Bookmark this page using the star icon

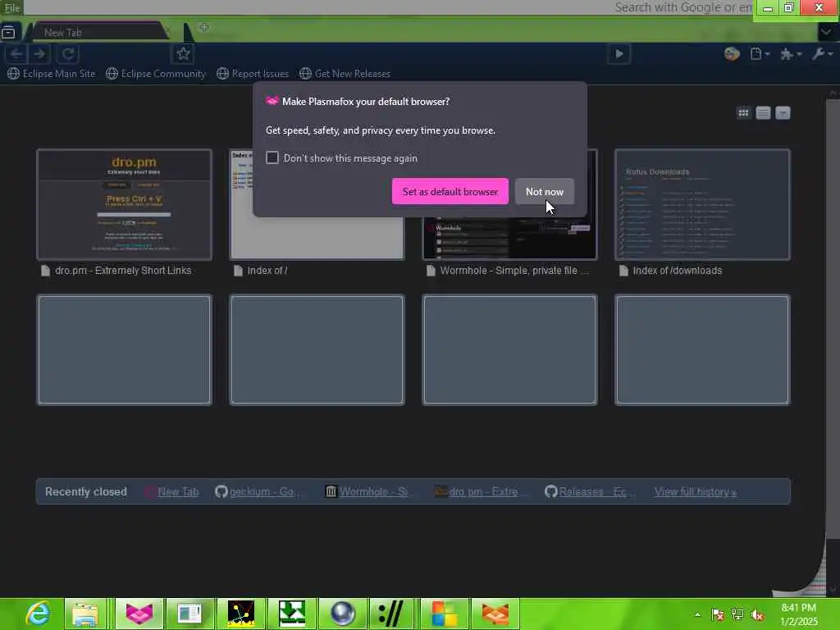pyautogui.click(x=183, y=53)
